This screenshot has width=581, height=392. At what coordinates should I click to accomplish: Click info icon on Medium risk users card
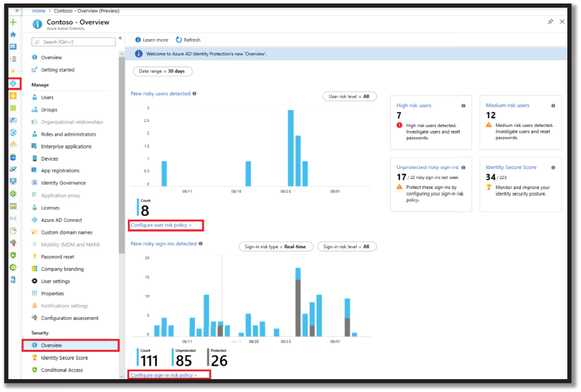[x=553, y=106]
